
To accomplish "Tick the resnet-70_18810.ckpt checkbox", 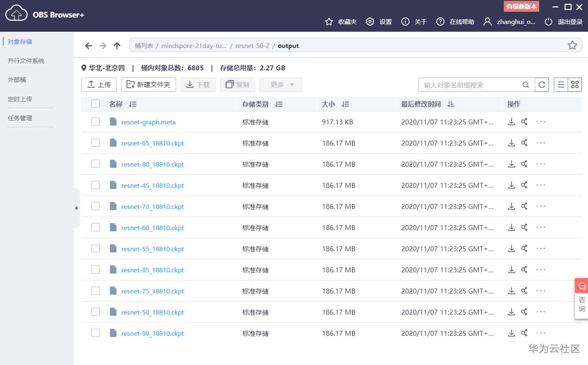I will coord(96,206).
